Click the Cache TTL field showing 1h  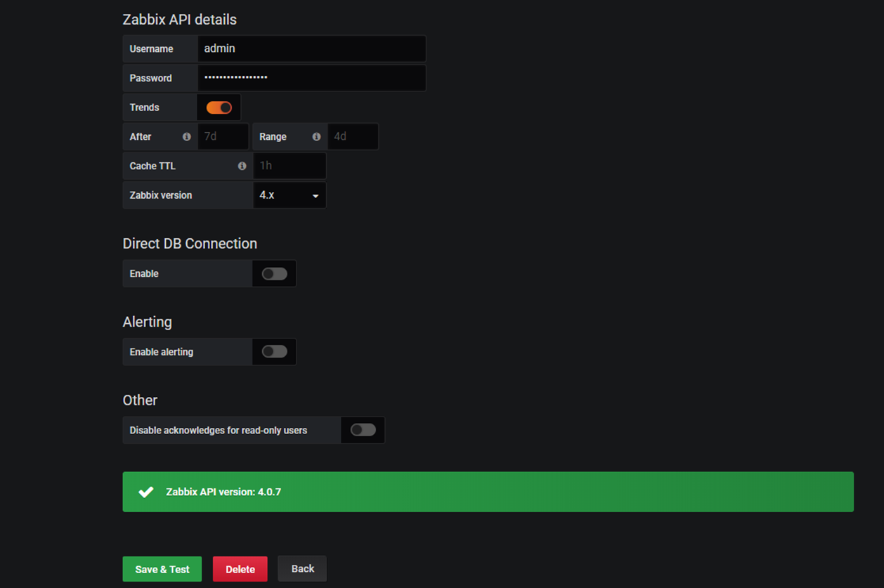[290, 166]
